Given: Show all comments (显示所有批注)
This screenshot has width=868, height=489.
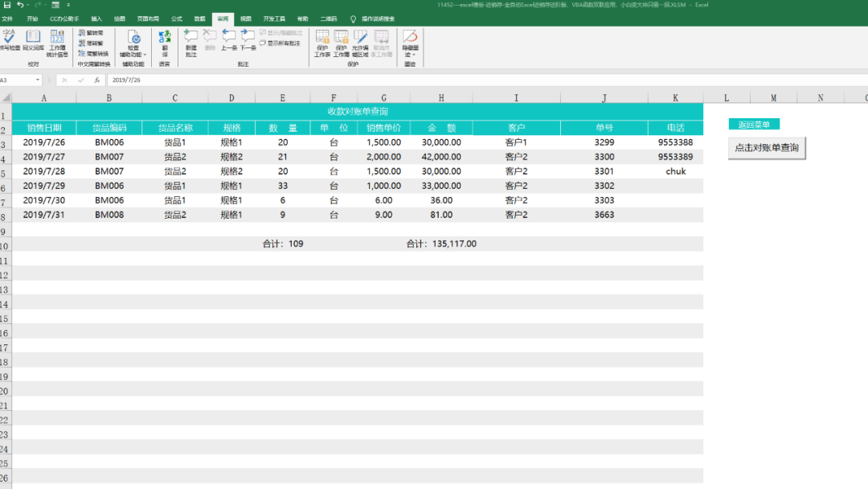Looking at the screenshot, I should tap(280, 43).
